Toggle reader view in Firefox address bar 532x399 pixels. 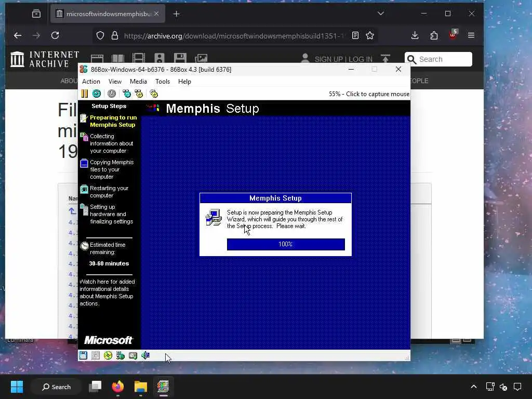(355, 36)
